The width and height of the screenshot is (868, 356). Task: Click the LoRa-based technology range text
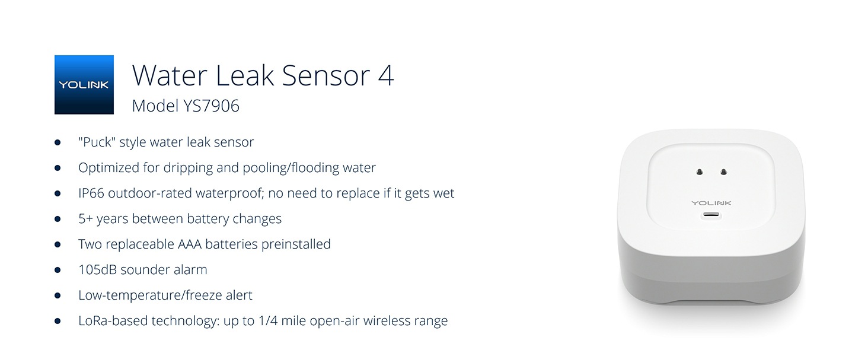tap(263, 321)
